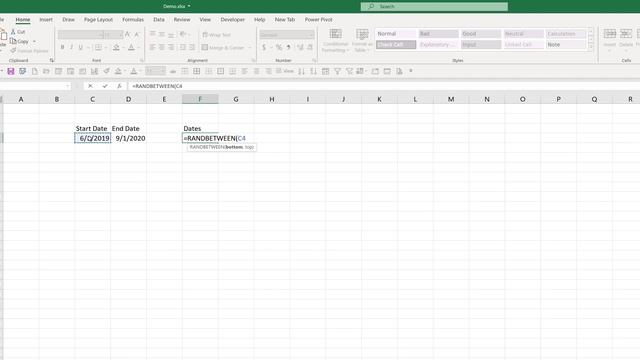The image size is (640, 360).
Task: Click the Increase Decimal icon
Action: click(x=300, y=48)
